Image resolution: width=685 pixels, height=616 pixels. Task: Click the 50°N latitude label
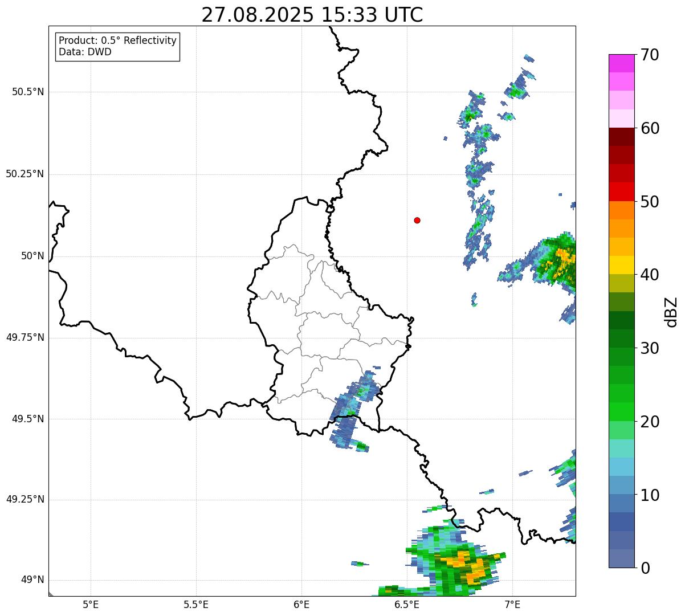32,256
